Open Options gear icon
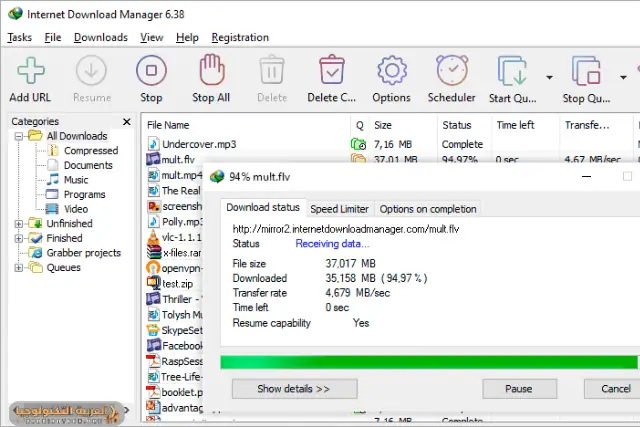This screenshot has width=640, height=427. pyautogui.click(x=392, y=71)
